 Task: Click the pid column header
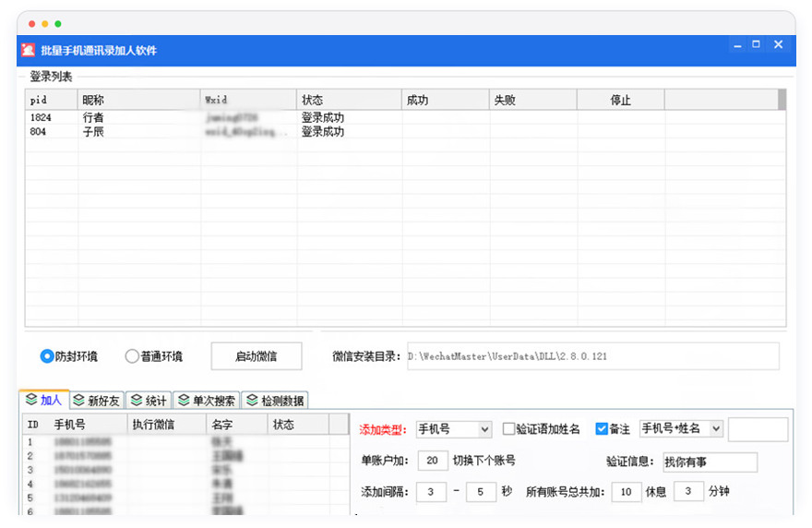click(x=52, y=100)
